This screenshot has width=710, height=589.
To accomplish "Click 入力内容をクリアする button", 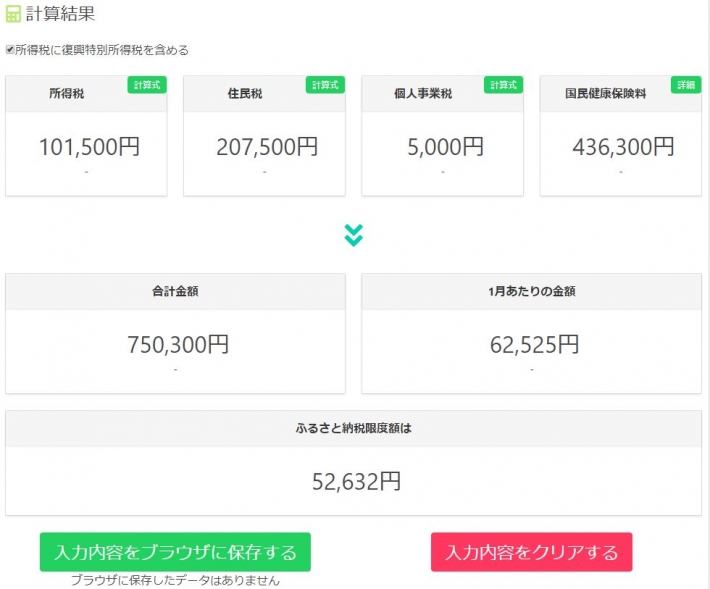I will [532, 552].
